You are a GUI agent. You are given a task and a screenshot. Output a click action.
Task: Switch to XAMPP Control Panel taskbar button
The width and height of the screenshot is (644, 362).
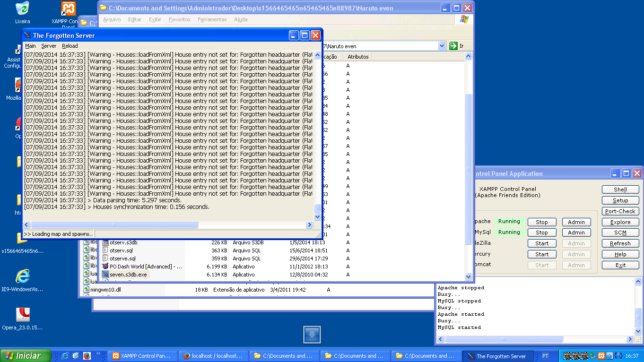point(143,356)
